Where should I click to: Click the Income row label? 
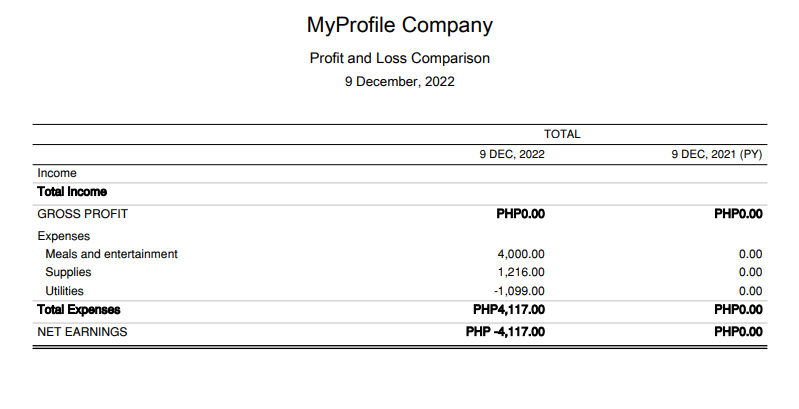pyautogui.click(x=57, y=173)
